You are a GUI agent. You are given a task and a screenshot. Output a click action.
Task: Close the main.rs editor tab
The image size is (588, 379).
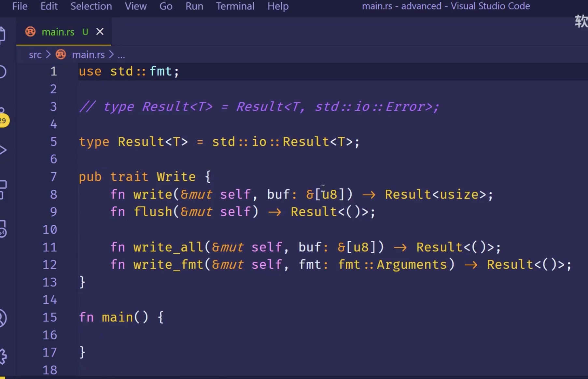[100, 32]
